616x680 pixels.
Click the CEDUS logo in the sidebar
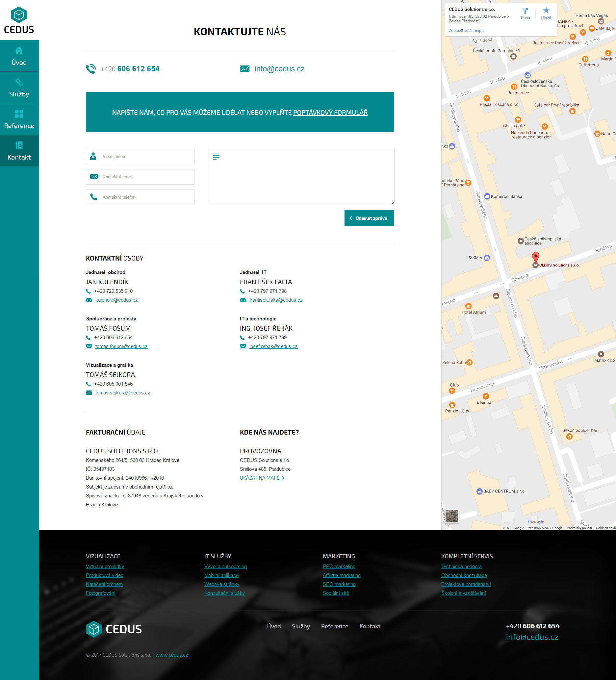point(19,20)
